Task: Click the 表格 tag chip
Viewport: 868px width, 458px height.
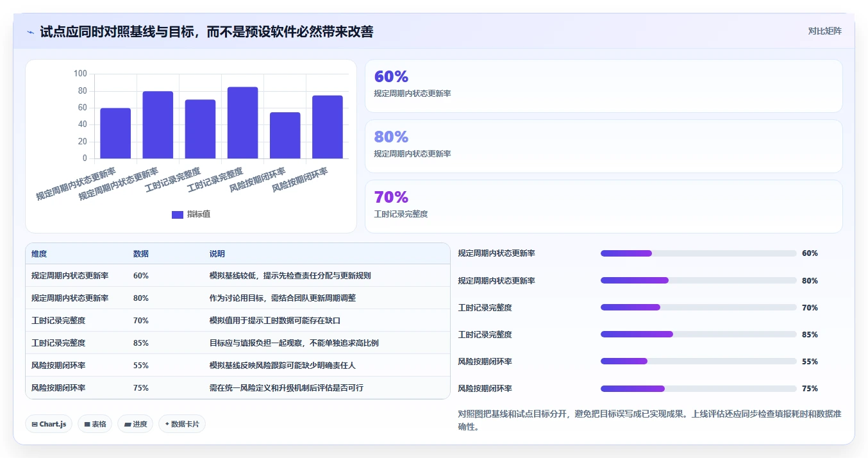Action: coord(95,424)
